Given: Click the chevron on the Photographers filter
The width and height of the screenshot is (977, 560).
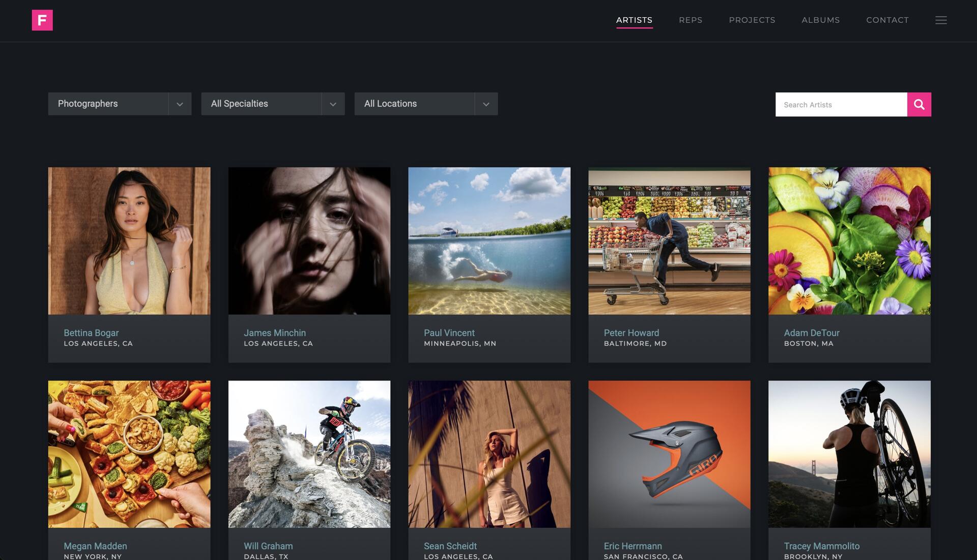Looking at the screenshot, I should click(180, 104).
